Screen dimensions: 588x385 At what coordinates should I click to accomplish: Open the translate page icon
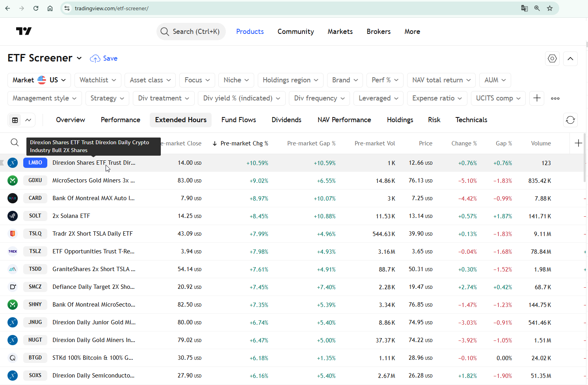point(525,8)
